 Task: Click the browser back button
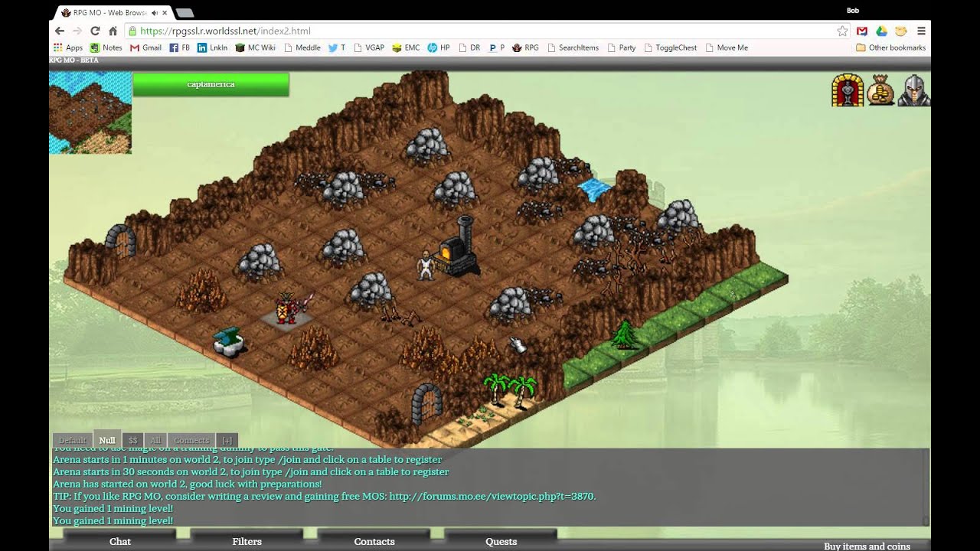(60, 31)
